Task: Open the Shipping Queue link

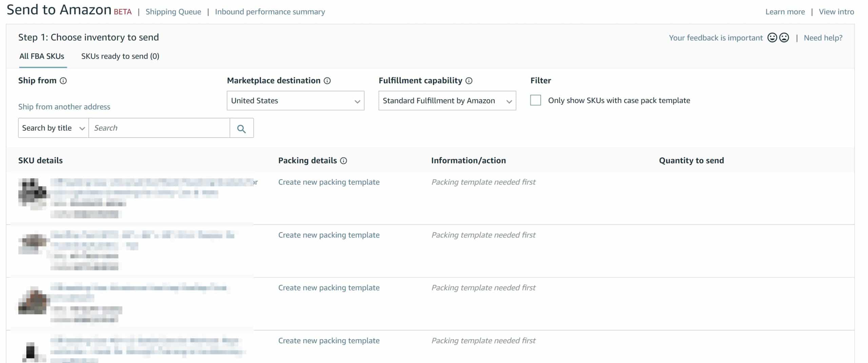Action: click(x=173, y=12)
